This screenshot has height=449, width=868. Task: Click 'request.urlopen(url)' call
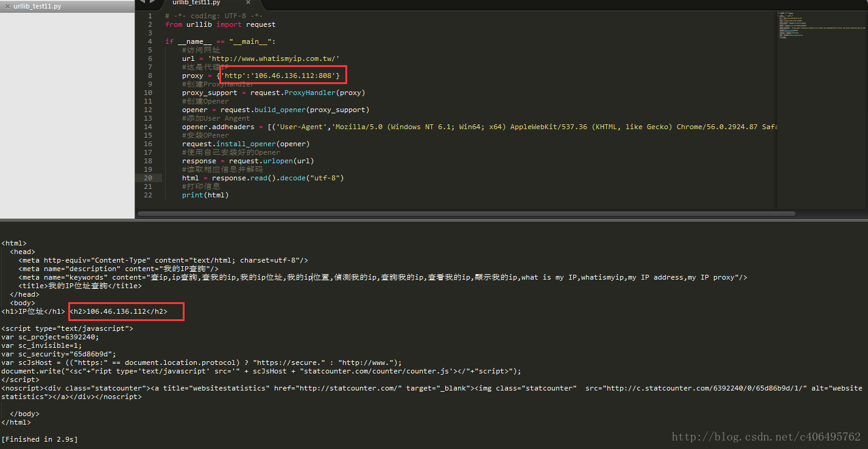click(x=272, y=161)
